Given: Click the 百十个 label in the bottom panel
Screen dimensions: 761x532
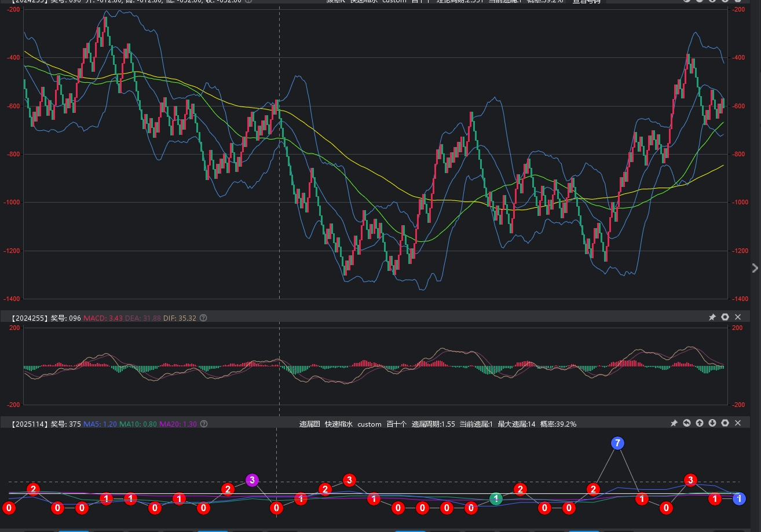Looking at the screenshot, I should (x=397, y=424).
